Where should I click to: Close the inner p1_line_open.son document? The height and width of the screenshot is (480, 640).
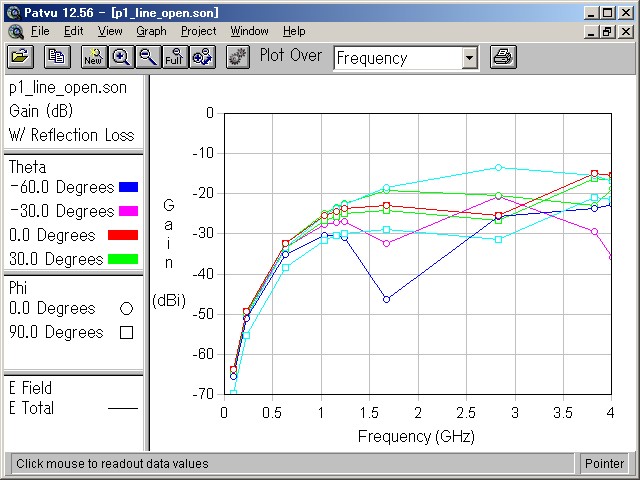pyautogui.click(x=626, y=31)
